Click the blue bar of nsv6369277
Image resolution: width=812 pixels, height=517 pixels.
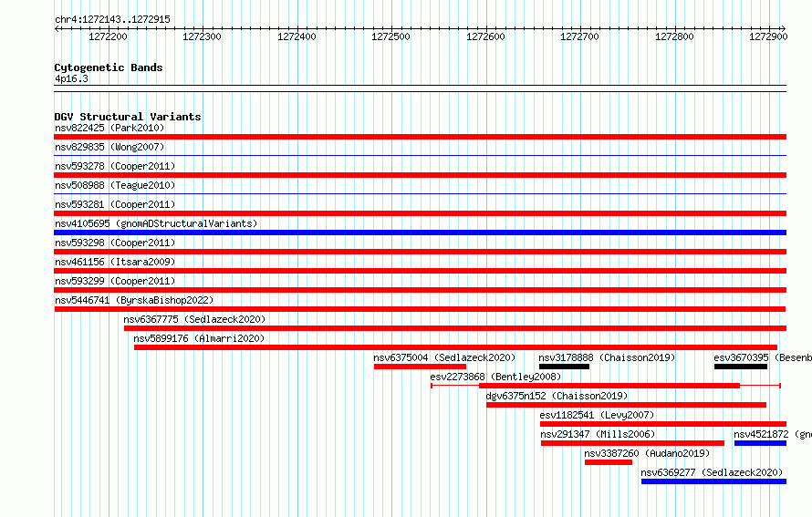[x=713, y=481]
